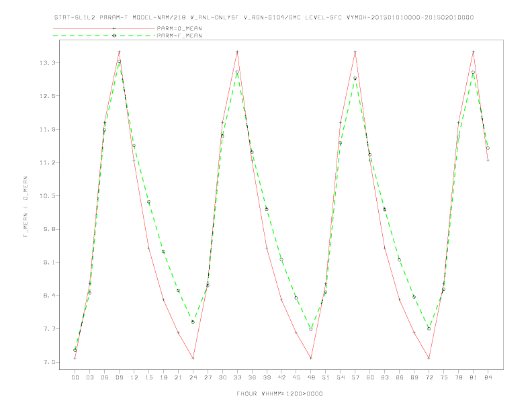Image resolution: width=532 pixels, height=411 pixels.
Task: Click y-axis tick label 13.3
Action: click(47, 62)
